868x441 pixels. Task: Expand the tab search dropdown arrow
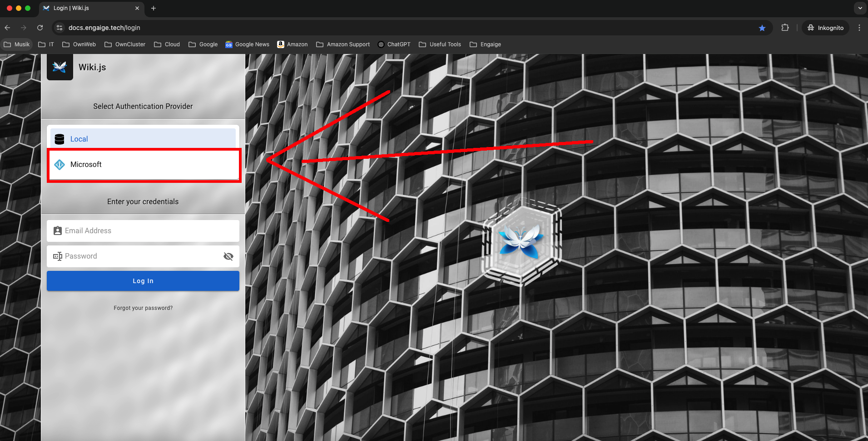[860, 8]
